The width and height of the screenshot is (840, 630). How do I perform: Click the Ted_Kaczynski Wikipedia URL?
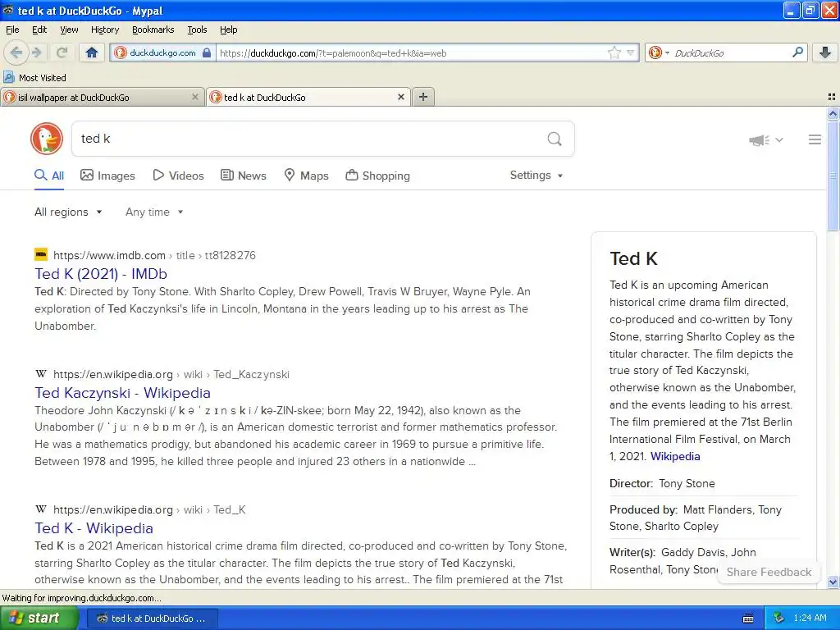tap(171, 374)
